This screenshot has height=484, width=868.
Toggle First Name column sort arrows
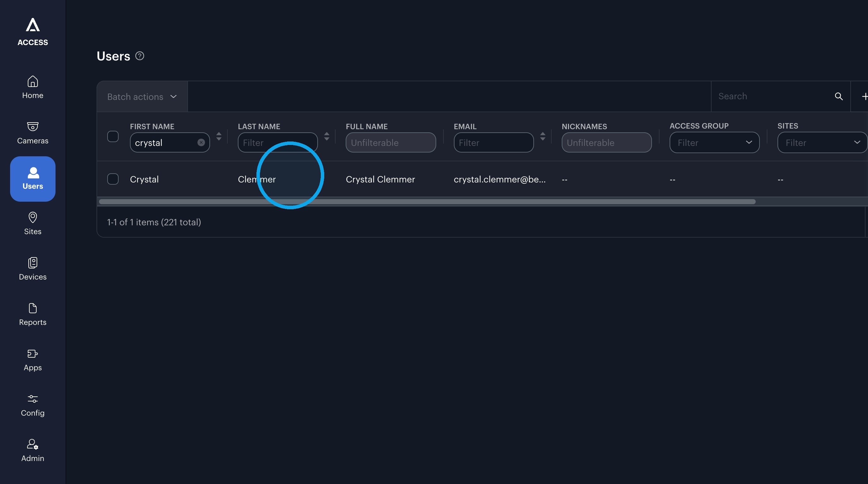tap(219, 136)
